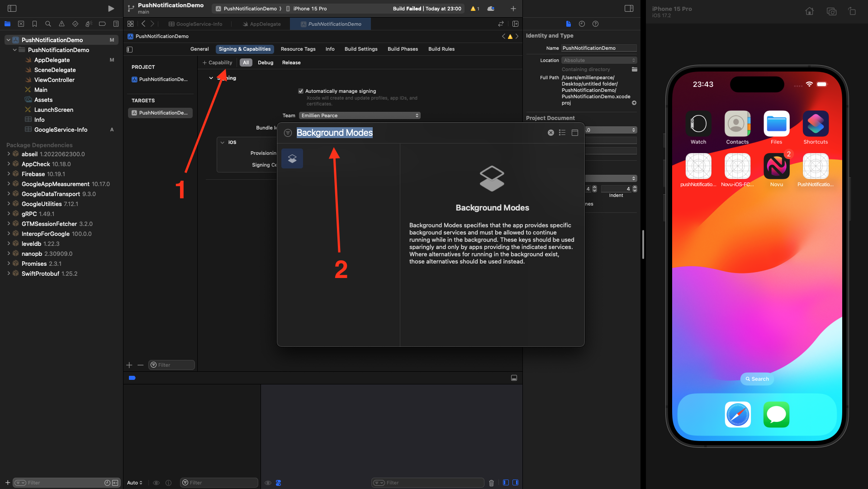Expand the SwiftProtobuf package
The image size is (868, 489).
[9, 273]
